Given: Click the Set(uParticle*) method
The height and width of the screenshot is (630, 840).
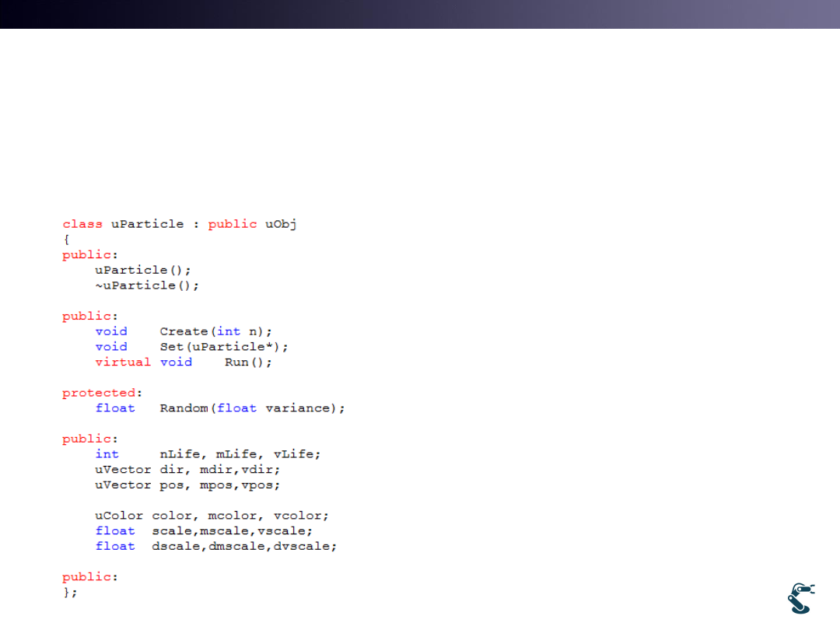Looking at the screenshot, I should (224, 347).
